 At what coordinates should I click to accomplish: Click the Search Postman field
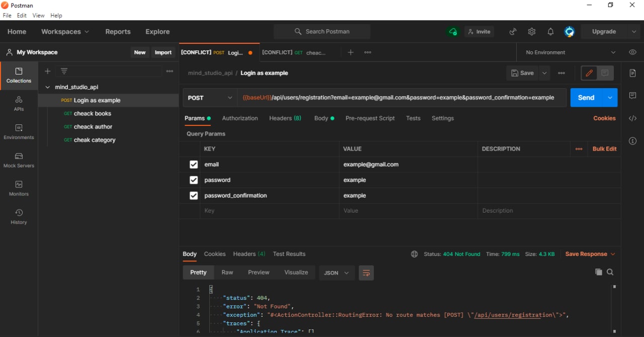(322, 32)
